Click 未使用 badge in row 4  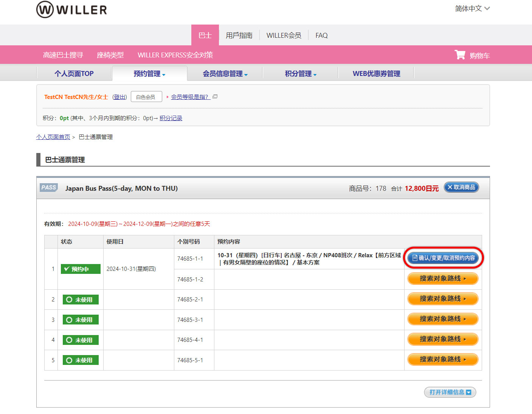click(81, 340)
